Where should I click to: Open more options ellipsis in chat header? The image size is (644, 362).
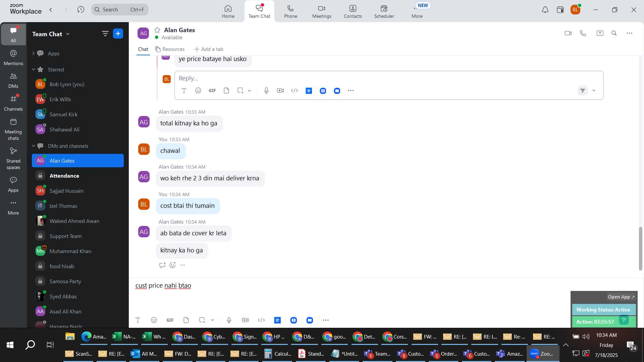pos(630,33)
